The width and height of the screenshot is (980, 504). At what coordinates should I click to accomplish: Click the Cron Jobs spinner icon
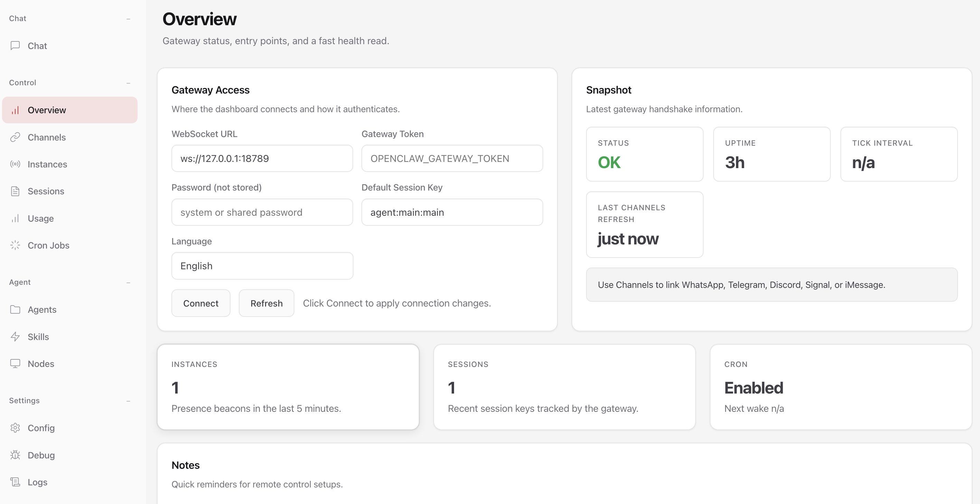click(15, 245)
